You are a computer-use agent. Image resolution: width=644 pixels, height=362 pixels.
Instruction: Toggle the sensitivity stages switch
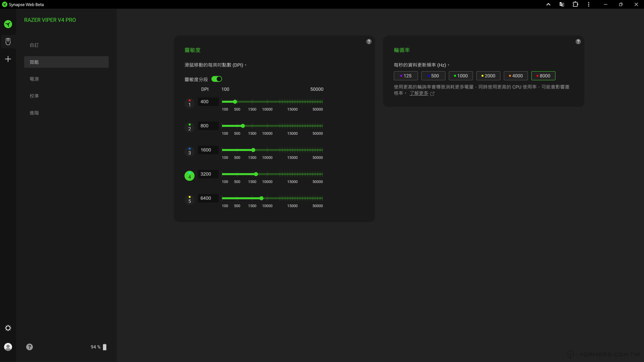217,79
